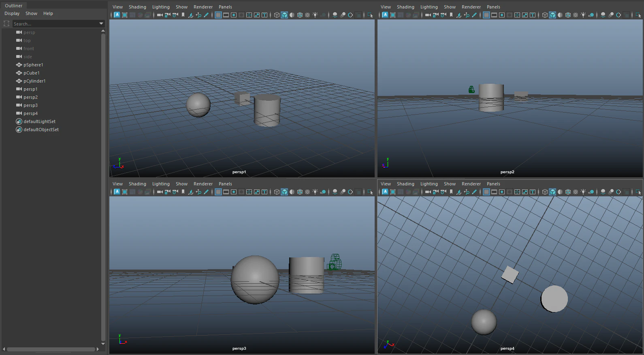Click Lock Camera icon in persp2 panel toolbar
Image resolution: width=644 pixels, height=355 pixels.
click(435, 15)
